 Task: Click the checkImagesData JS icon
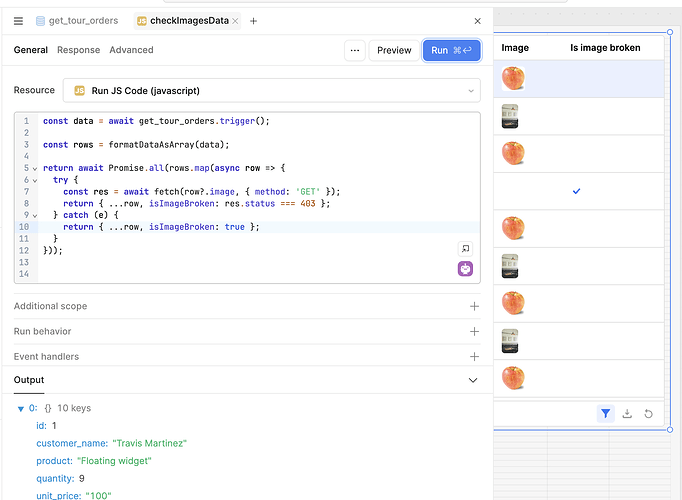[x=141, y=21]
